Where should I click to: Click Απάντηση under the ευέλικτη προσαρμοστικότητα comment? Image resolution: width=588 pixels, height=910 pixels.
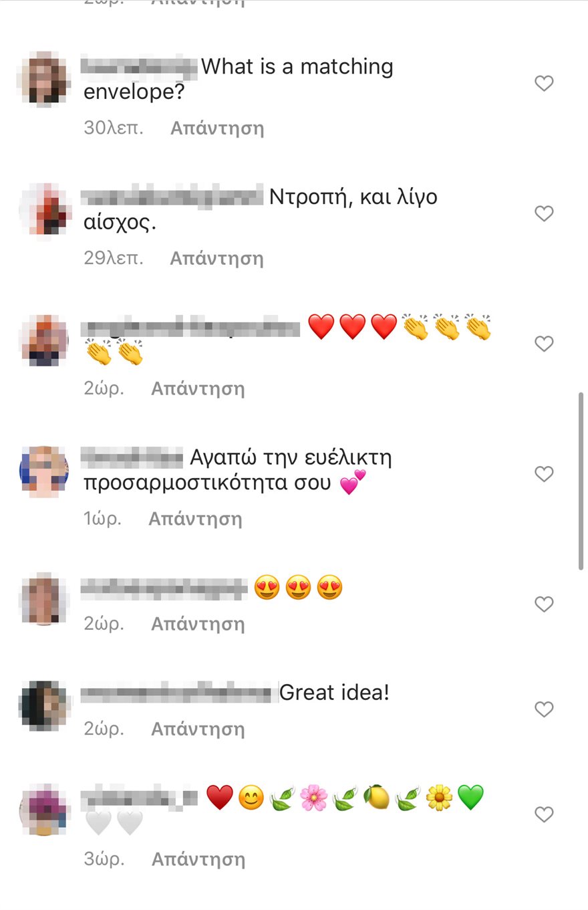[x=195, y=520]
